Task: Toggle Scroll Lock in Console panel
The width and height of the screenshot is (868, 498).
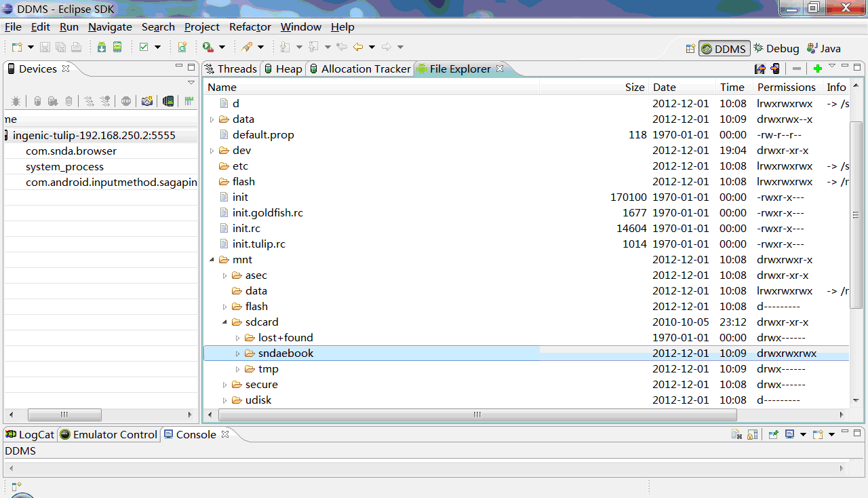Action: 752,434
